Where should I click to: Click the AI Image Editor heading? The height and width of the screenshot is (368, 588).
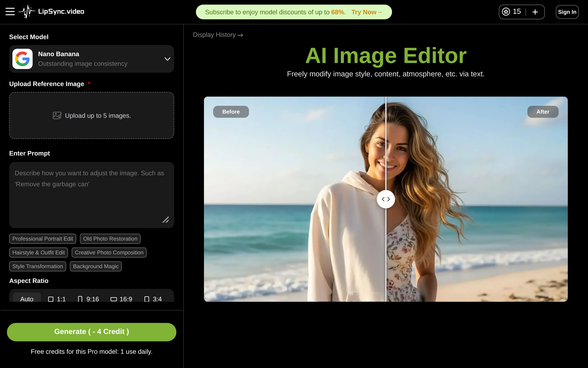tap(386, 56)
